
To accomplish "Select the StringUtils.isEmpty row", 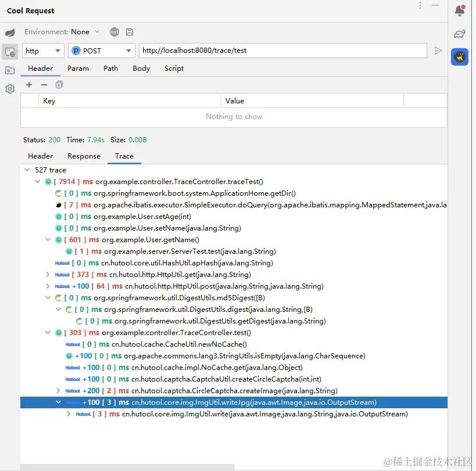I will click(234, 356).
